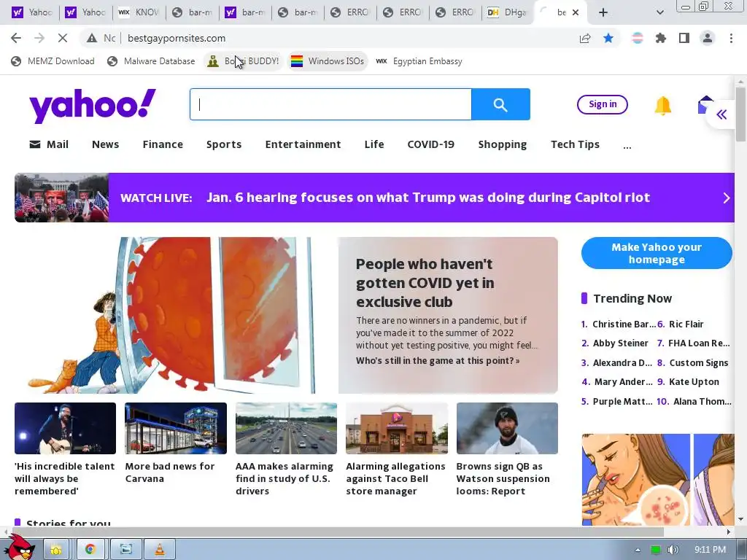Open AAA alarming find story
The width and height of the screenshot is (747, 560).
pos(285,478)
